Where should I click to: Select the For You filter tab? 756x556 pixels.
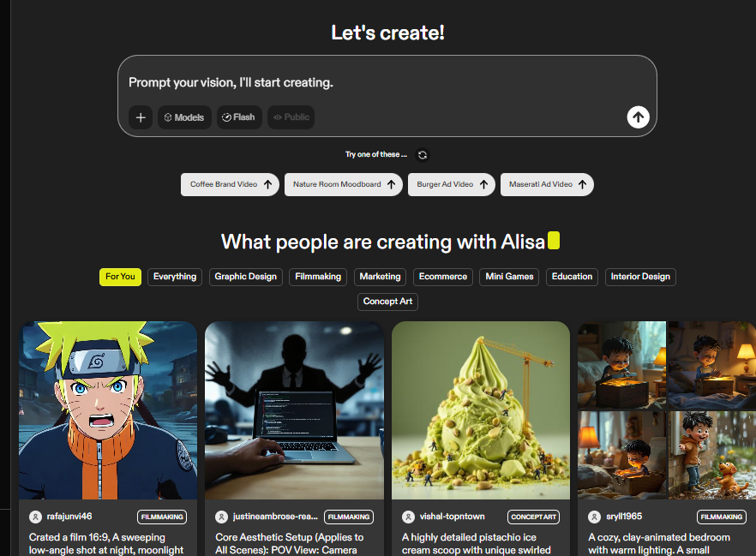(x=120, y=277)
